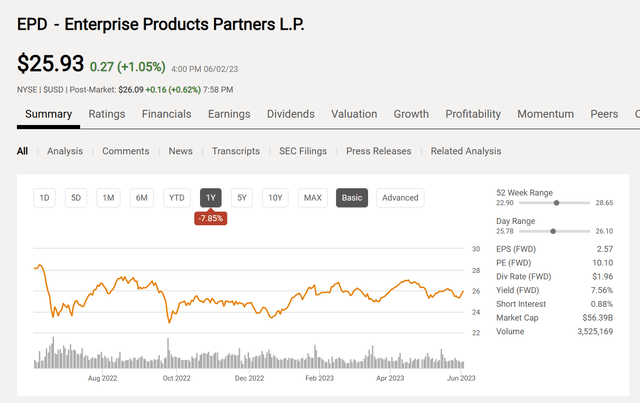This screenshot has height=403, width=640.
Task: Show Comments feed
Action: (126, 151)
